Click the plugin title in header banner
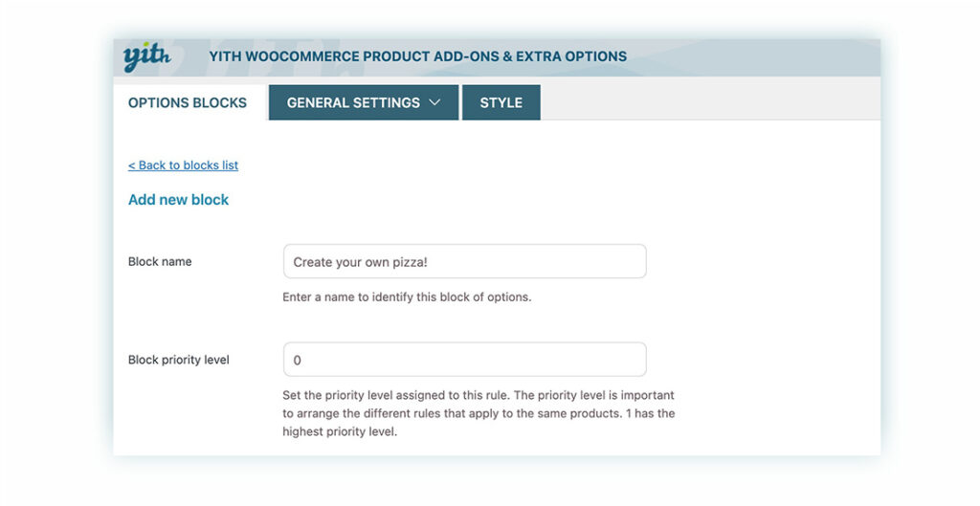This screenshot has height=506, width=980. [417, 56]
